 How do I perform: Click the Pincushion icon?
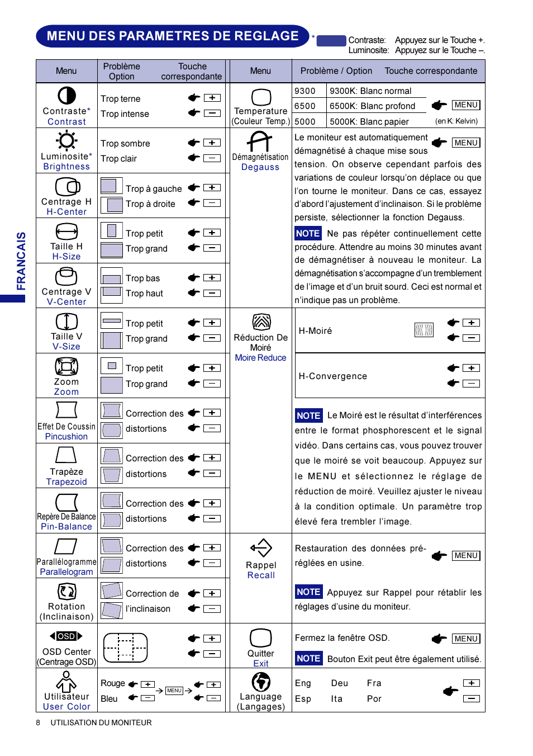click(66, 410)
